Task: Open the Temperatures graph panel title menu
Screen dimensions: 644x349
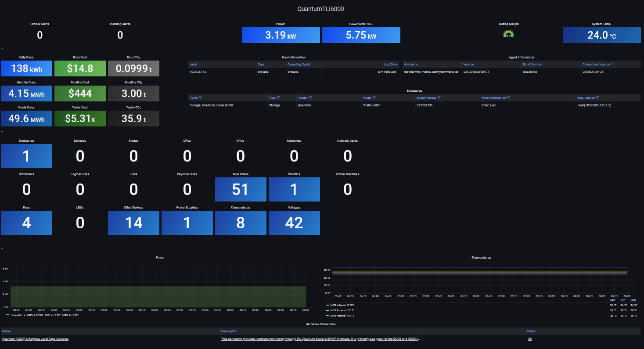Action: click(x=481, y=258)
